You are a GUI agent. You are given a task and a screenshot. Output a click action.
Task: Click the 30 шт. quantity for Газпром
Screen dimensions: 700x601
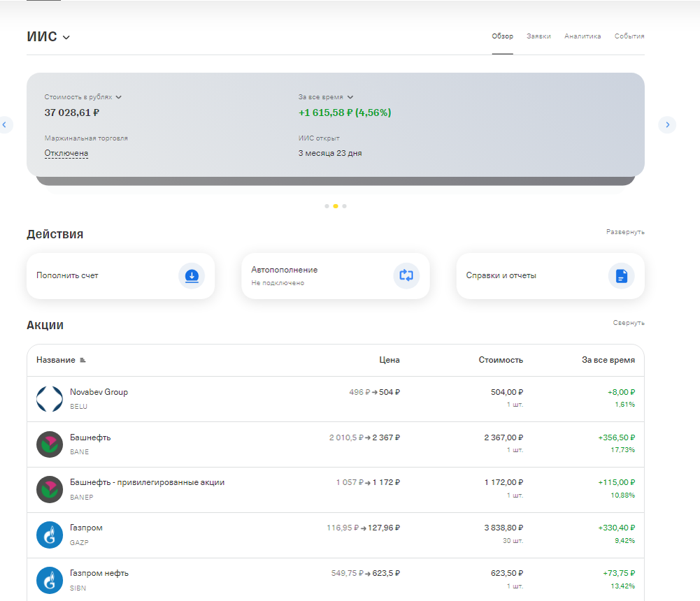pyautogui.click(x=513, y=541)
